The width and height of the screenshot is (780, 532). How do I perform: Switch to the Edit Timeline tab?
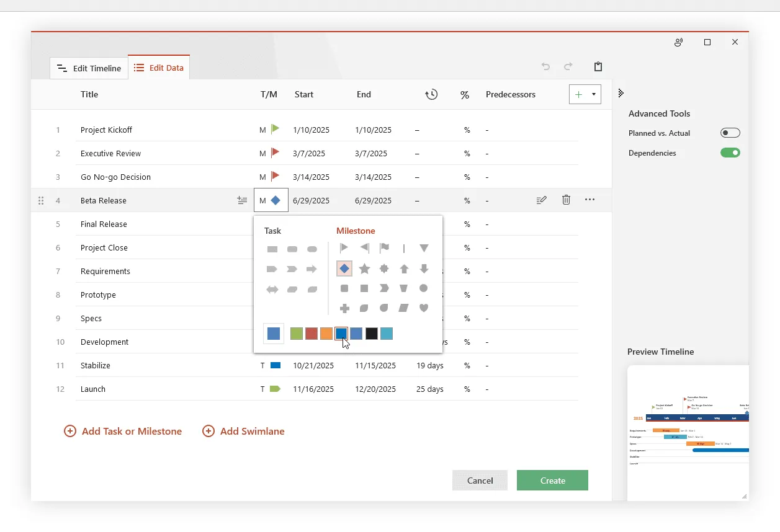[89, 68]
